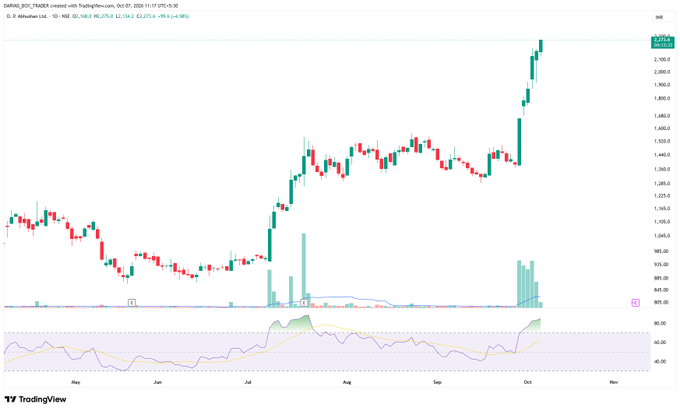This screenshot has height=411, width=680.
Task: Click the 1,360.0 price axis label
Action: click(662, 169)
